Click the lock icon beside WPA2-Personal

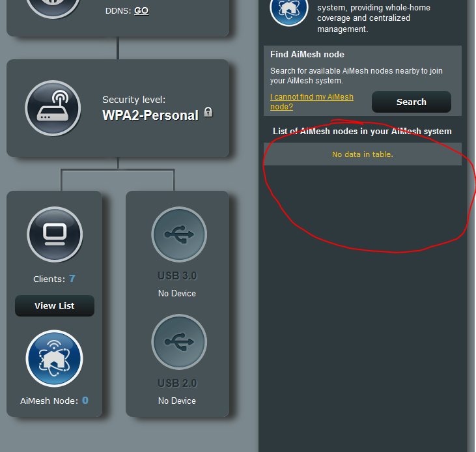(x=208, y=112)
